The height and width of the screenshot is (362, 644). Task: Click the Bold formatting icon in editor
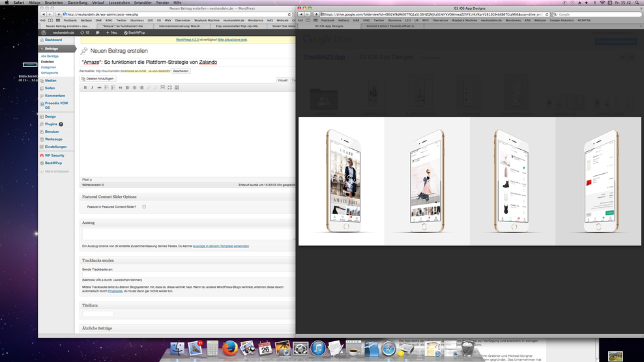85,87
